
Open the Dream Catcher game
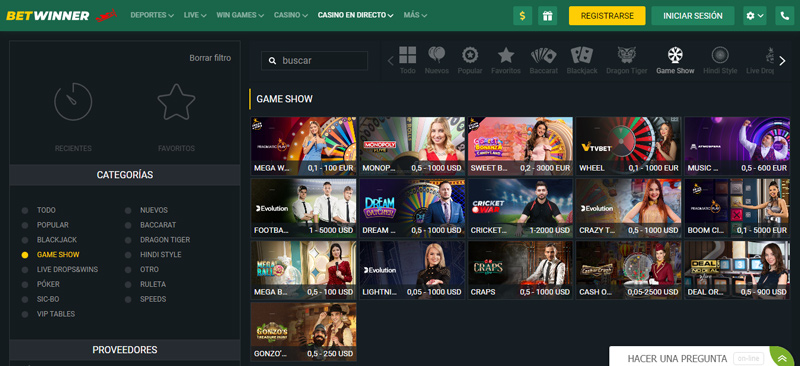(412, 208)
